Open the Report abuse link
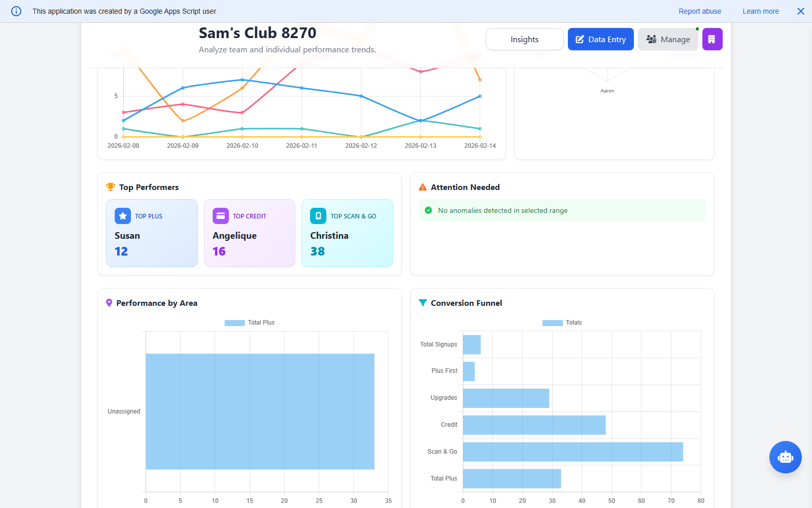Viewport: 812px width, 508px height. [x=700, y=11]
